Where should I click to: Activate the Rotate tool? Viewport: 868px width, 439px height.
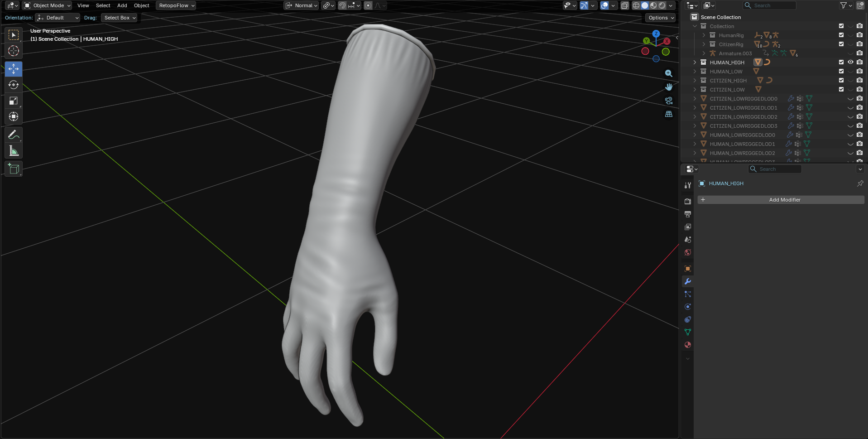pyautogui.click(x=14, y=85)
